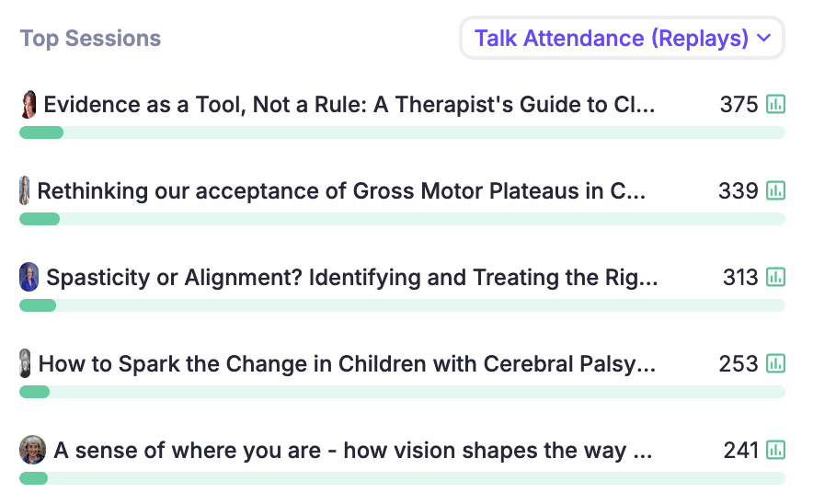The image size is (813, 504).
Task: Click speaker avatar for Evidence as a Tool session
Action: coord(29,105)
